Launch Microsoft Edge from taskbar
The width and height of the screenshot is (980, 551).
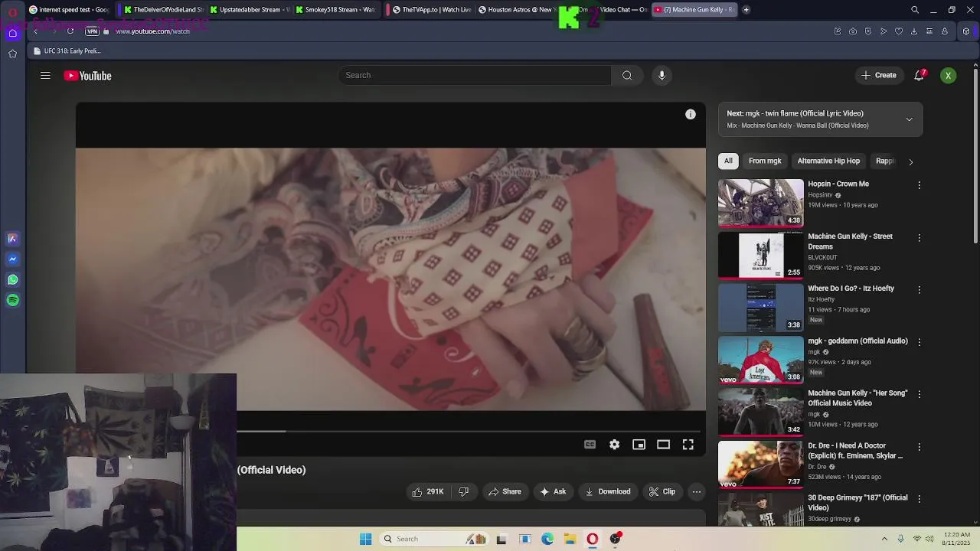click(x=547, y=539)
